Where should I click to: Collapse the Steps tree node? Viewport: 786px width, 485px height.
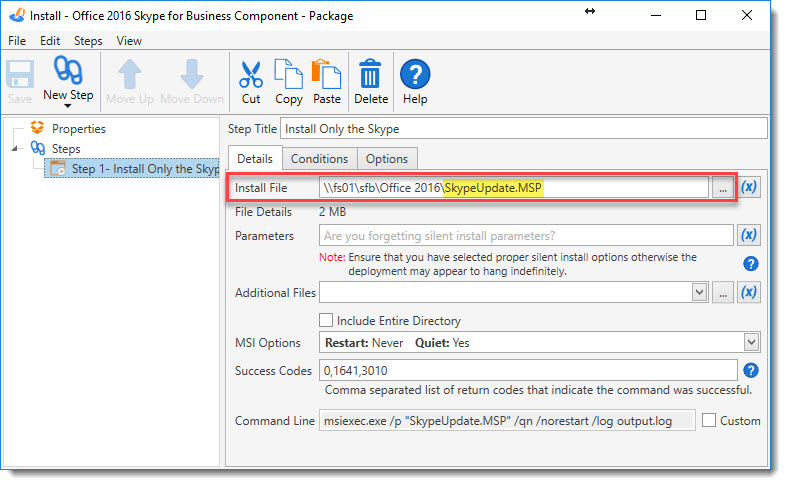click(x=15, y=148)
